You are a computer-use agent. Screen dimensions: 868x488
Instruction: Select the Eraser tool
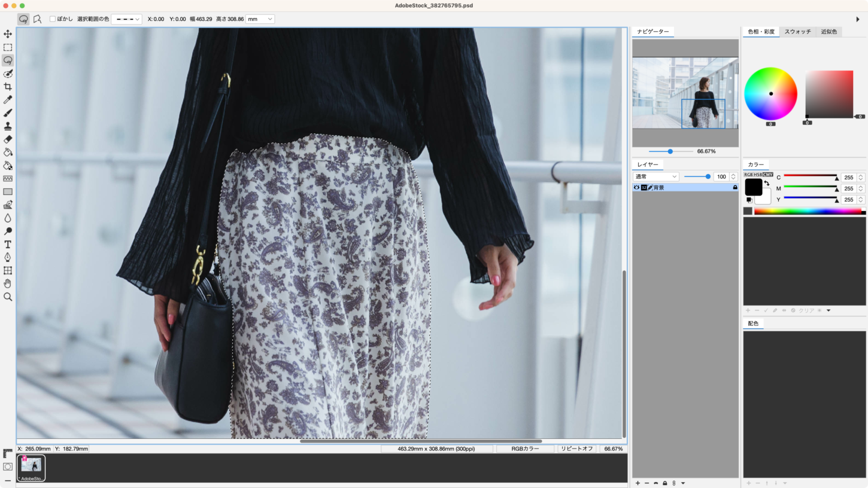click(x=8, y=139)
